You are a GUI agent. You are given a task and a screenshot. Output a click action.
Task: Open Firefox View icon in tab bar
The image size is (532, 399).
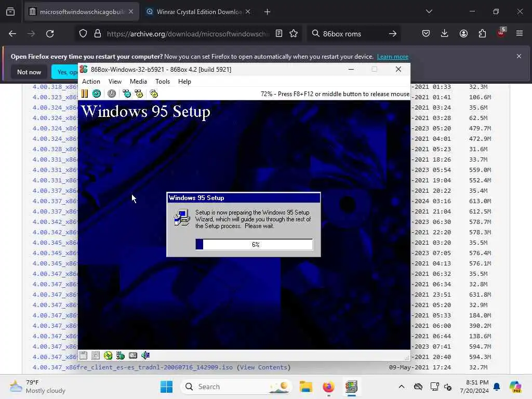[10, 12]
